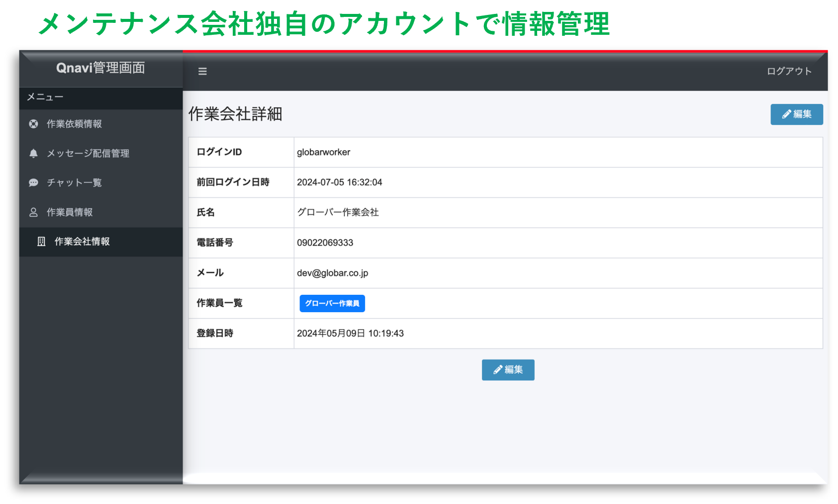Click the chat bubble icon beside チャット一覧

coord(33,183)
